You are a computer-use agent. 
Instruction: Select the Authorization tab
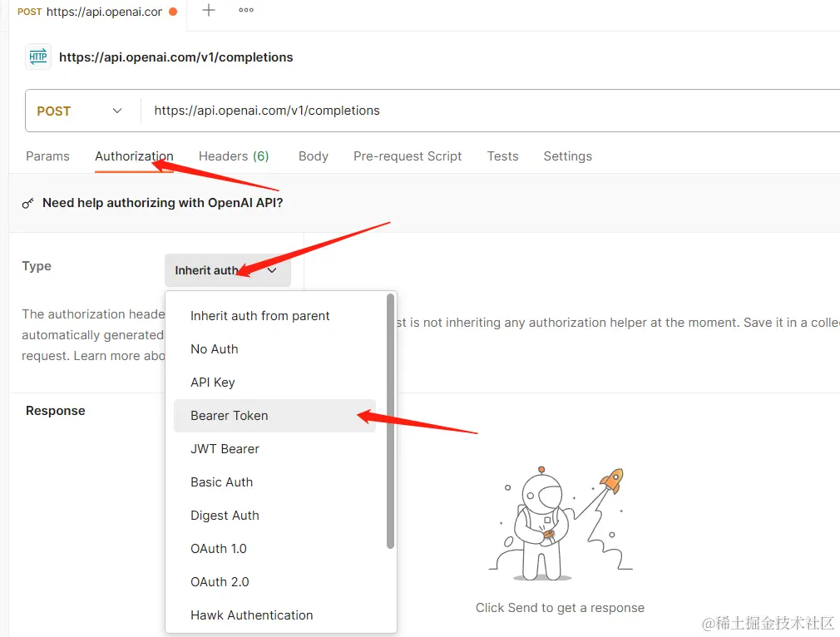pos(134,156)
